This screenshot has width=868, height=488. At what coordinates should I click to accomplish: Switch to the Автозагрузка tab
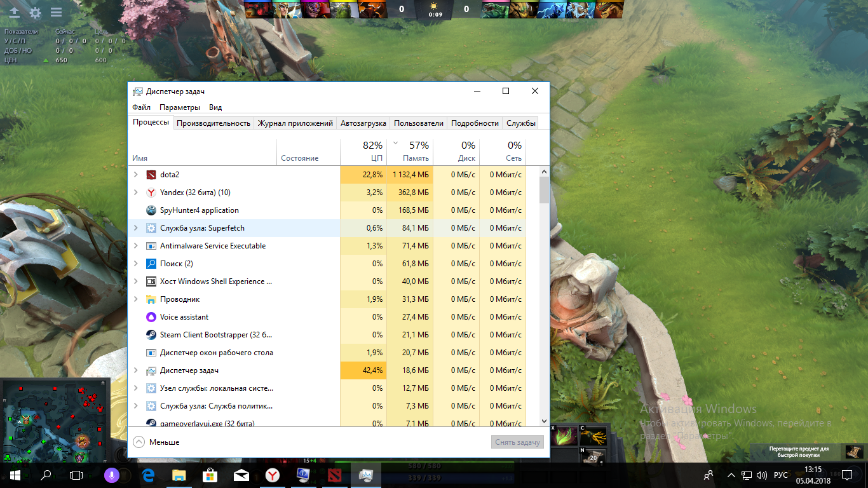tap(363, 123)
